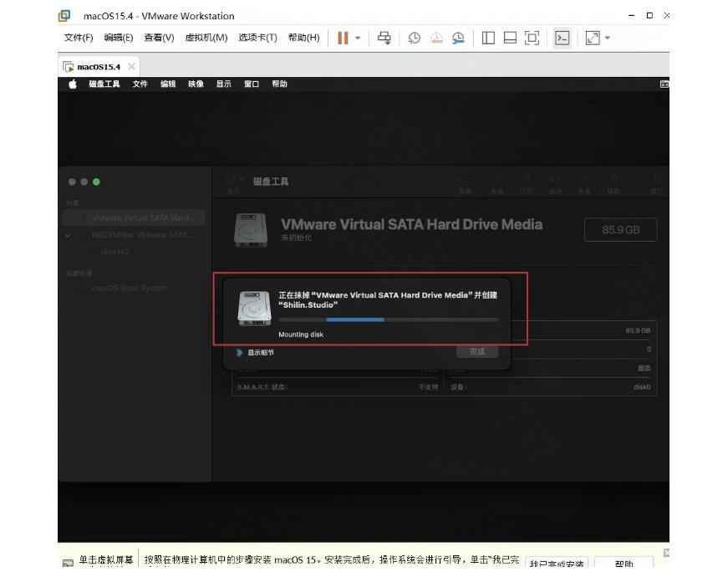Close the bottom installation hint bar
The height and width of the screenshot is (577, 728).
666,553
